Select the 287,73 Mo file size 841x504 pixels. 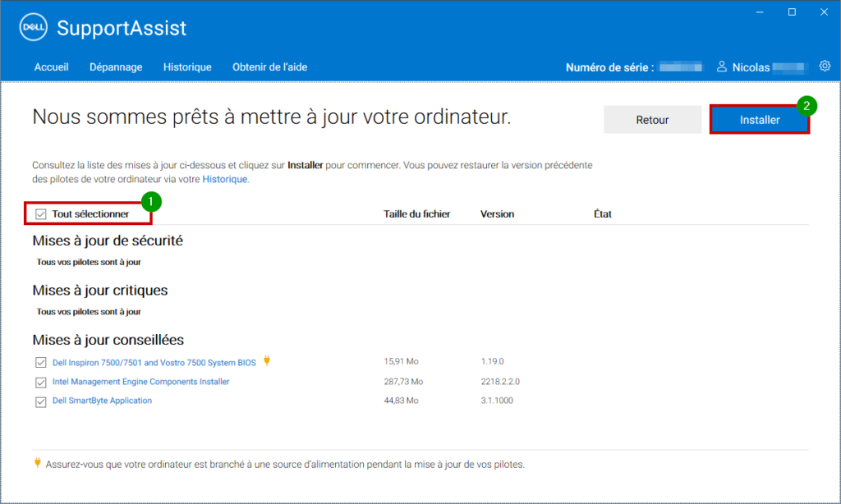click(403, 382)
